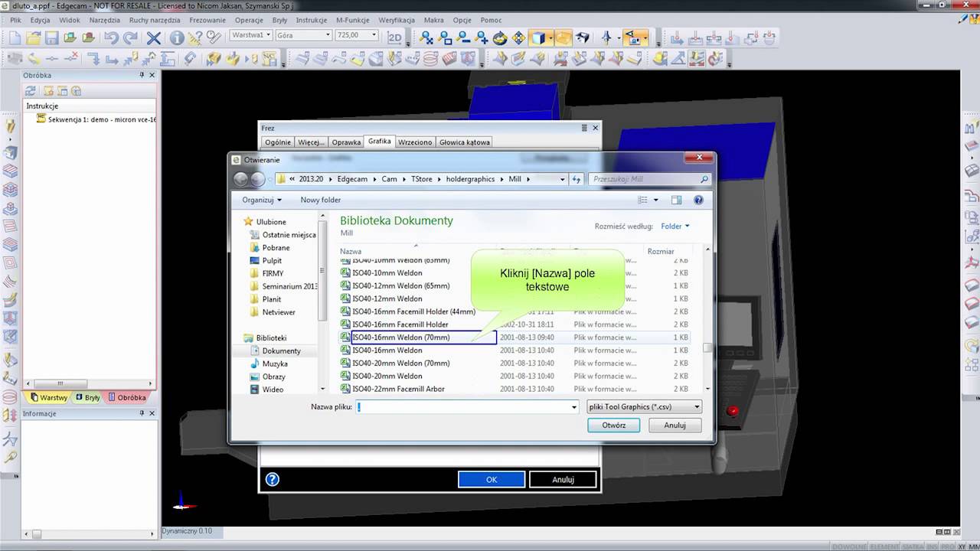Image resolution: width=980 pixels, height=551 pixels.
Task: Click the blue Info icon in toolbar
Action: [177, 37]
